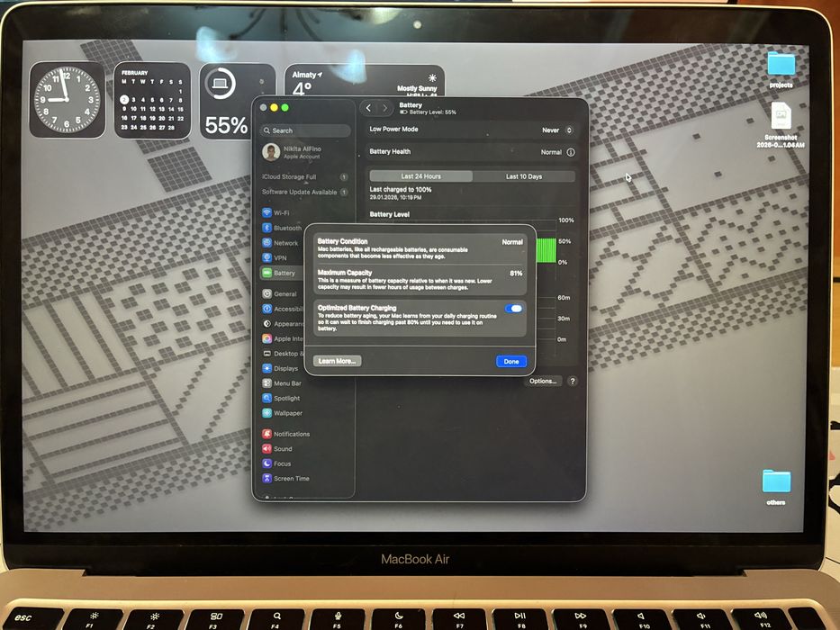Image resolution: width=840 pixels, height=630 pixels.
Task: Open Bluetooth settings in the sidebar
Action: (282, 228)
